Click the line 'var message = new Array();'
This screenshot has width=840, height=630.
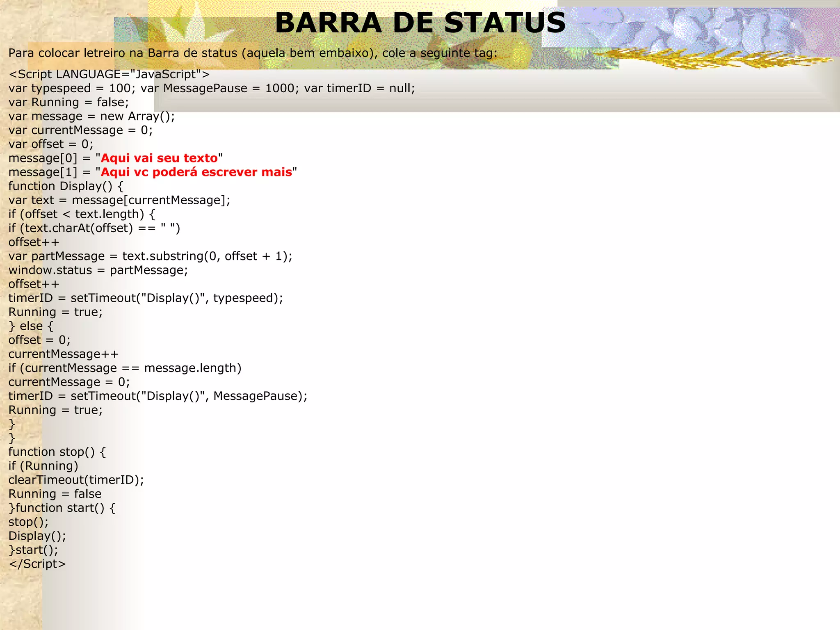(x=91, y=116)
